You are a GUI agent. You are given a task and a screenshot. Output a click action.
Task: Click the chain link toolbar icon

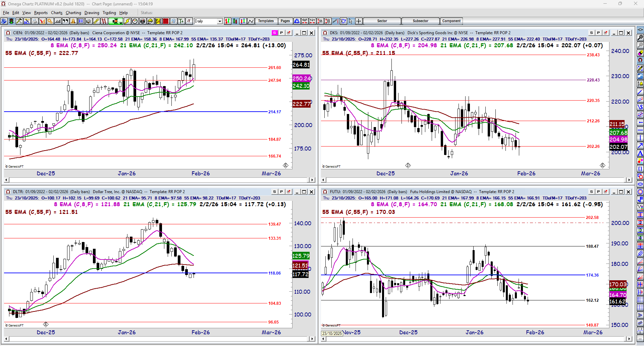point(96,21)
